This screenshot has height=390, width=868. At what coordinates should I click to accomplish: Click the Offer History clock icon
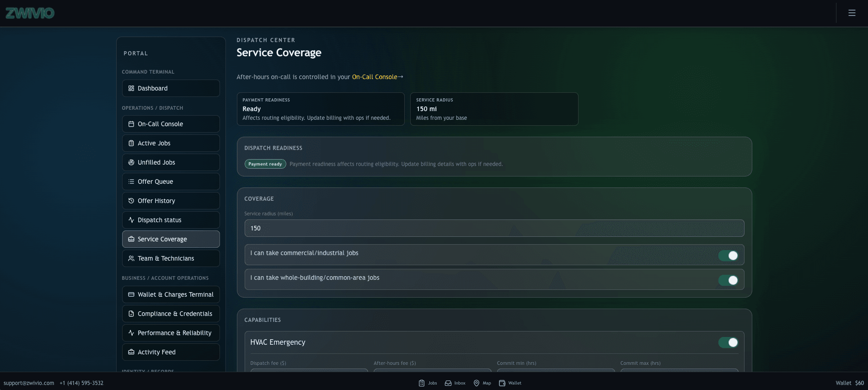coord(131,201)
